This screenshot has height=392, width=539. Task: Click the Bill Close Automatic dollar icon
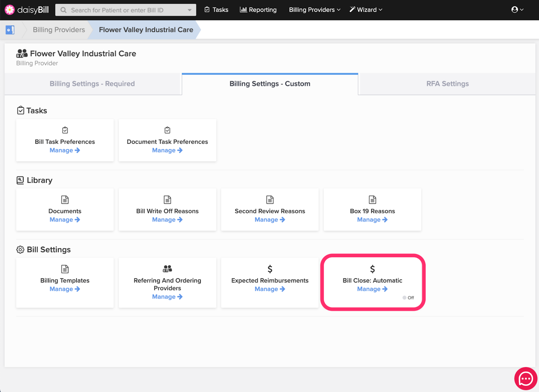[373, 269]
